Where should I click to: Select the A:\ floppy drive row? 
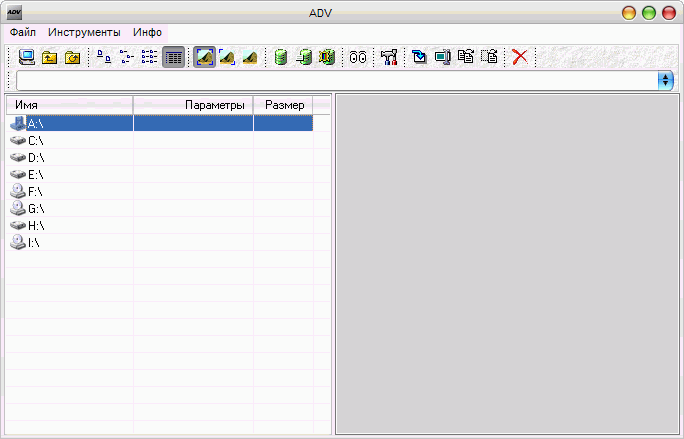160,123
